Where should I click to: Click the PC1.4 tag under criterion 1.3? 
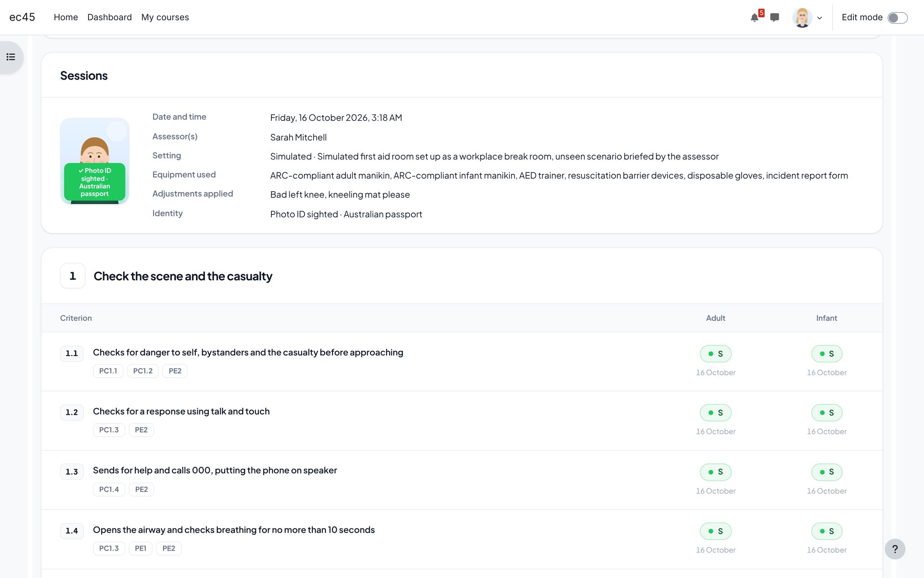pyautogui.click(x=109, y=489)
